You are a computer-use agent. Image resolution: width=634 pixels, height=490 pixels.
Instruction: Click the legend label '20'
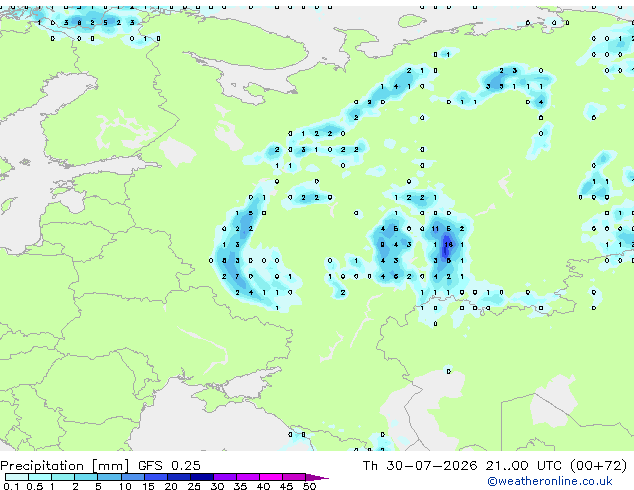171,486
